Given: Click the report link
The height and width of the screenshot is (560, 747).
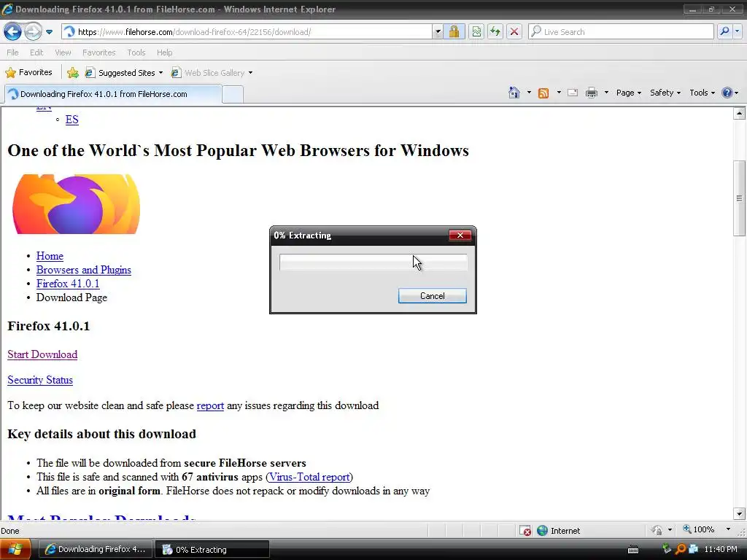Looking at the screenshot, I should [210, 405].
